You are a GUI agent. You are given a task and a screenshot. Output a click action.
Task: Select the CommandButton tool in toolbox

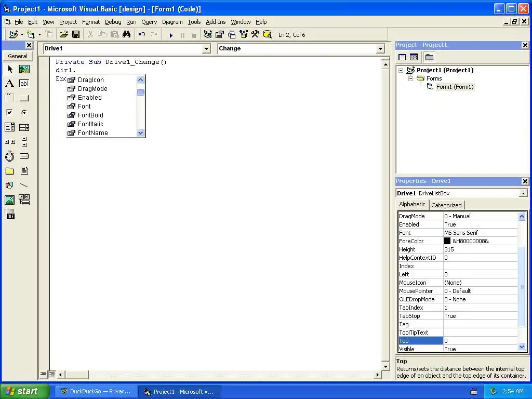24,98
